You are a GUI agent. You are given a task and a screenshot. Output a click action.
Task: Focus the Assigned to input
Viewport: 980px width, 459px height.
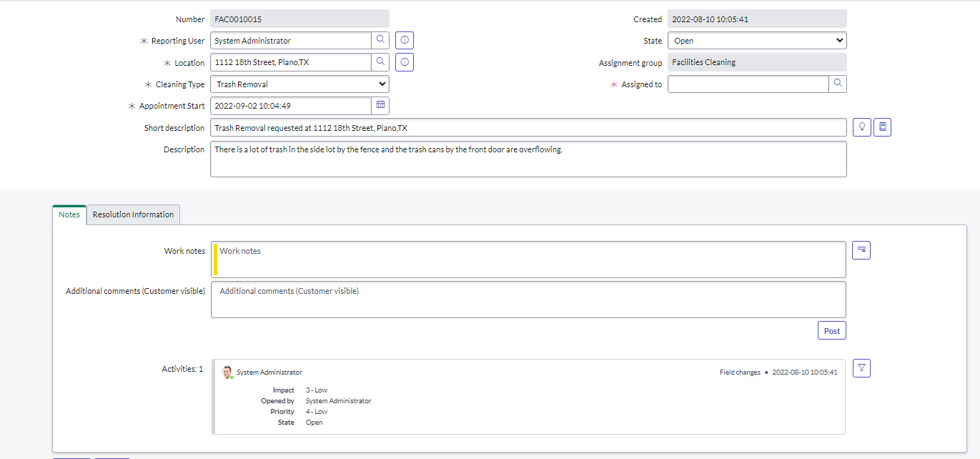[x=748, y=84]
